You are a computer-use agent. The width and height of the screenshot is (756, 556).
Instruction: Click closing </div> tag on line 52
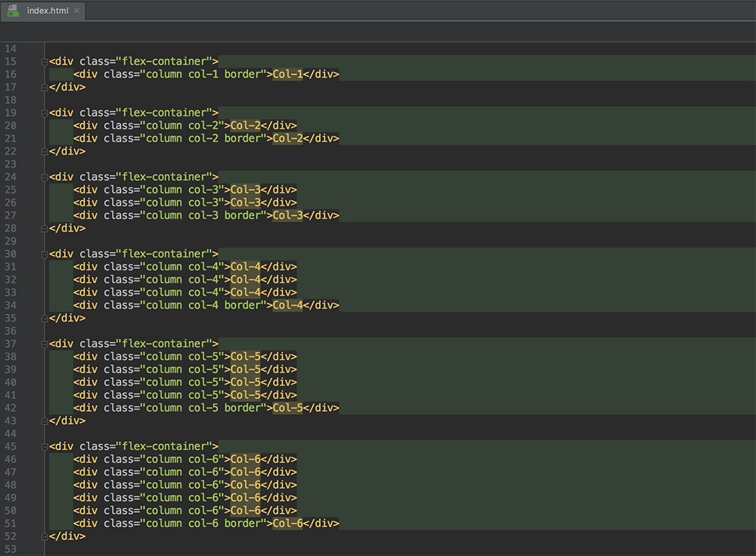tap(67, 536)
